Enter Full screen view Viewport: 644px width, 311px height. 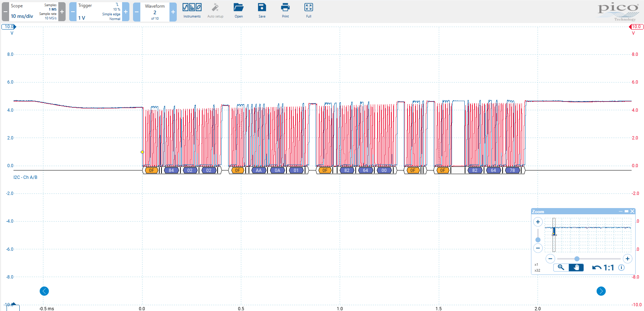308,11
